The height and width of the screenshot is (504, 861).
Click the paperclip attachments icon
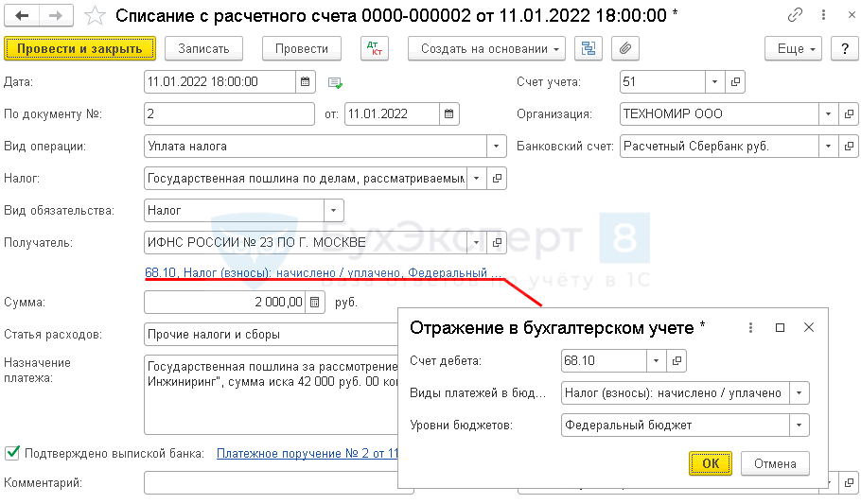(x=624, y=48)
